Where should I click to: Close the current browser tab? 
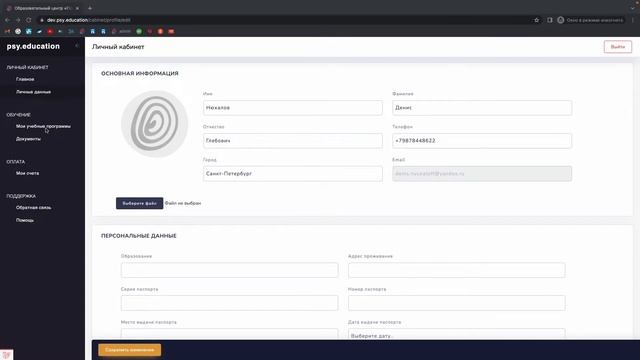tap(77, 8)
